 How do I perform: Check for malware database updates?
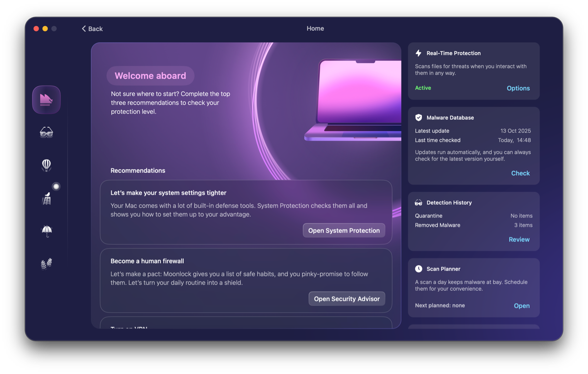click(x=520, y=173)
